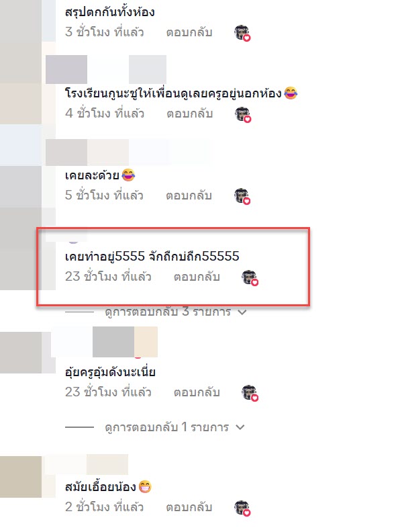This screenshot has height=532, width=400.
Task: Reply (ตอบกลับ) to the สมัยเอื้อยน้อง comment
Action: click(x=189, y=508)
